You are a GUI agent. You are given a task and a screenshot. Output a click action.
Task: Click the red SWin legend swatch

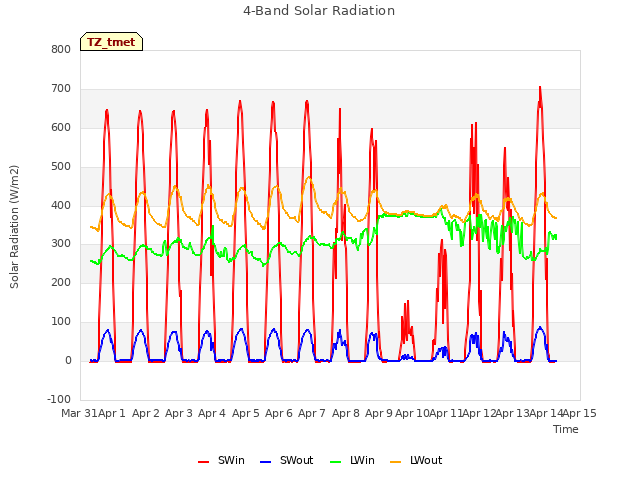pyautogui.click(x=203, y=462)
